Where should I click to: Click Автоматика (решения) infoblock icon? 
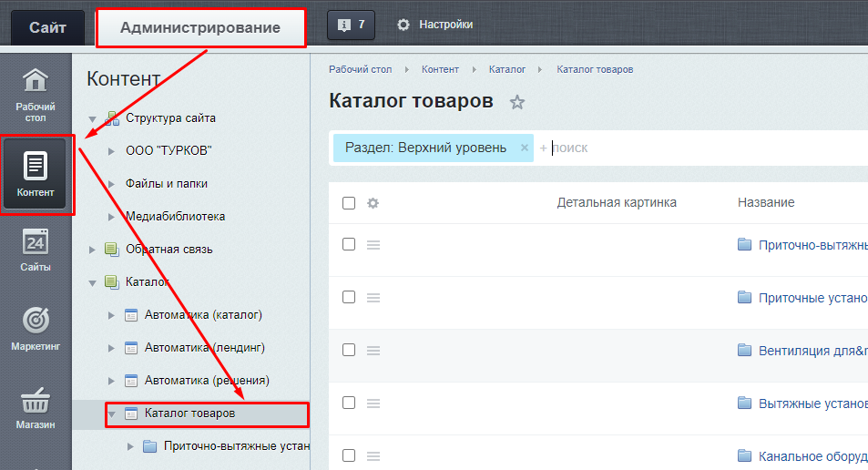[131, 381]
